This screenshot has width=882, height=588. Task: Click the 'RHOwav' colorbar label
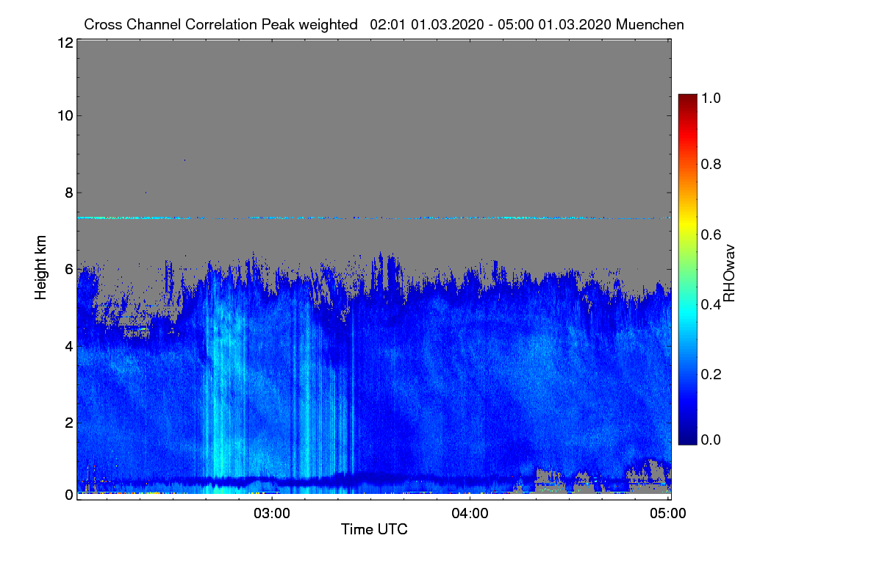tap(729, 273)
